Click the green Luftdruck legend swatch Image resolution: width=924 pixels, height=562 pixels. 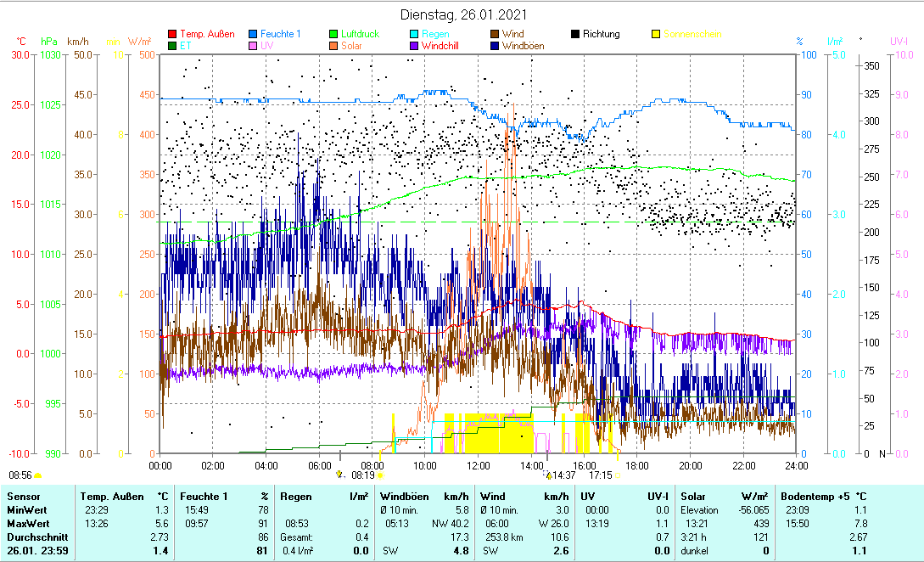pos(333,34)
